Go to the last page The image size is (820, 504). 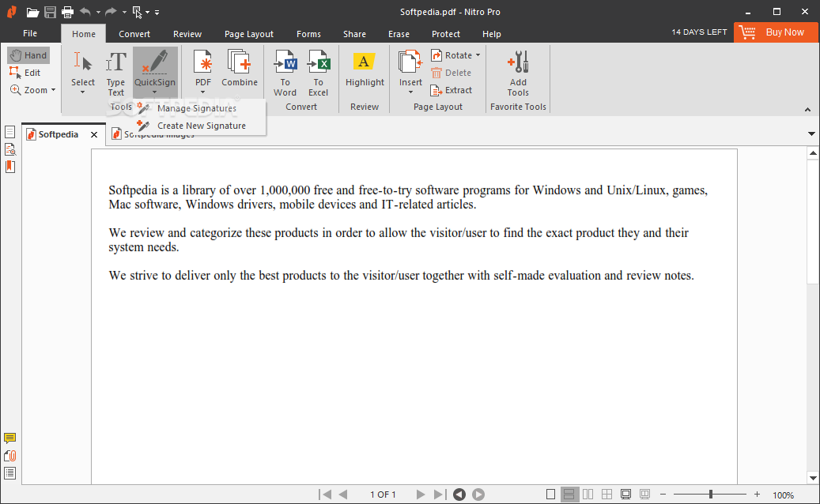tap(440, 494)
